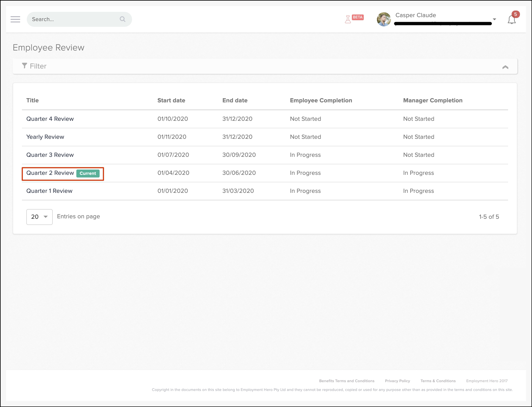Viewport: 532px width, 407px height.
Task: Open Quarter 3 Review
Action: [x=50, y=155]
